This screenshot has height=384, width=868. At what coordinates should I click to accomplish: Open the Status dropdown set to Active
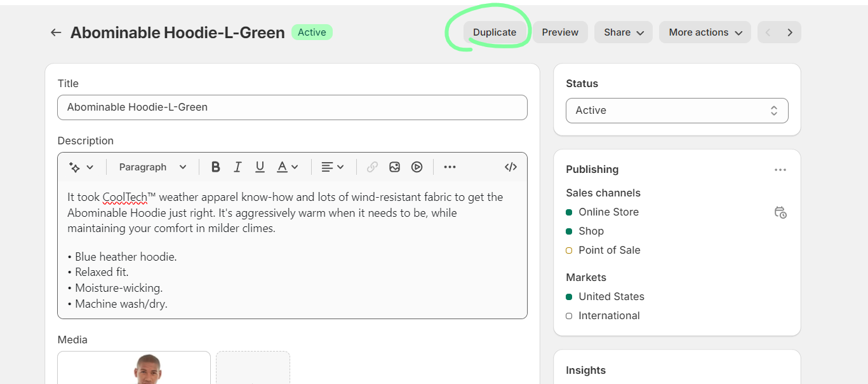pyautogui.click(x=677, y=111)
